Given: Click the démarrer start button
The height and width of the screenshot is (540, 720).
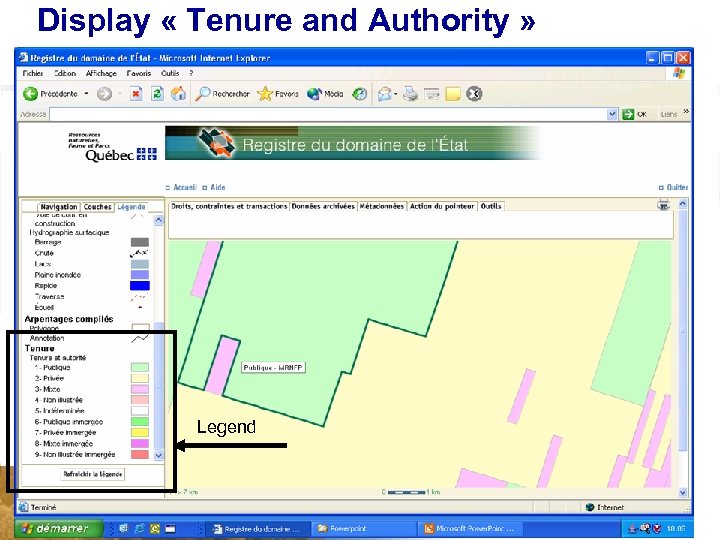Looking at the screenshot, I should 59,529.
